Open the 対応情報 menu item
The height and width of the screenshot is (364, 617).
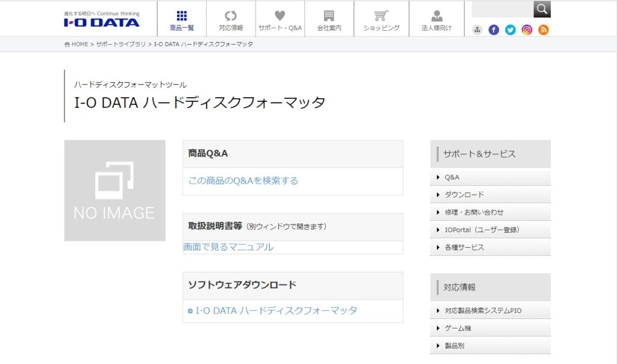(x=231, y=20)
